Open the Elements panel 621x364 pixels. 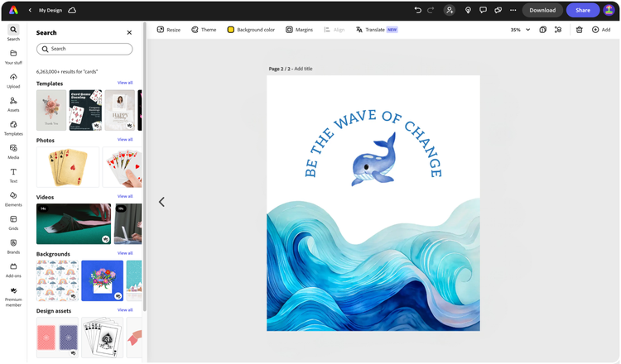(13, 199)
